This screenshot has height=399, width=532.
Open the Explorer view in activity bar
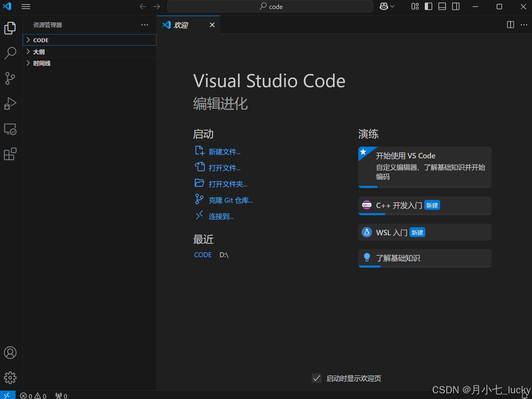10,28
